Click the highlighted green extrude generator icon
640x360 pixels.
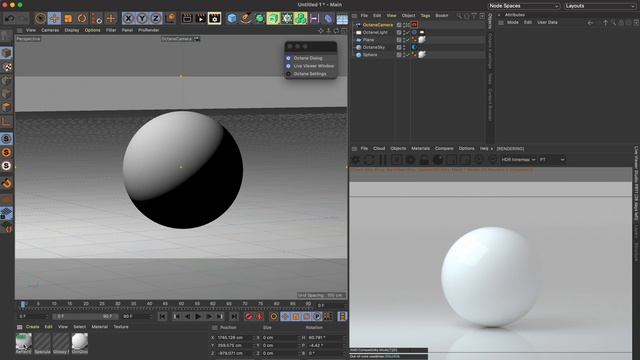tap(273, 18)
